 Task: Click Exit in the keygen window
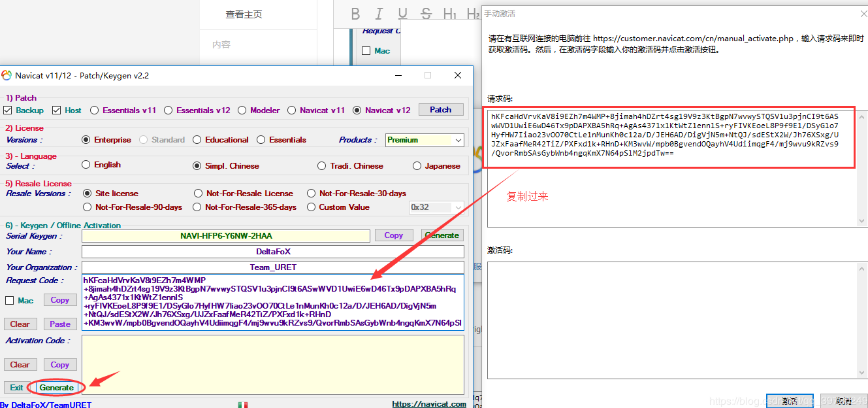16,388
